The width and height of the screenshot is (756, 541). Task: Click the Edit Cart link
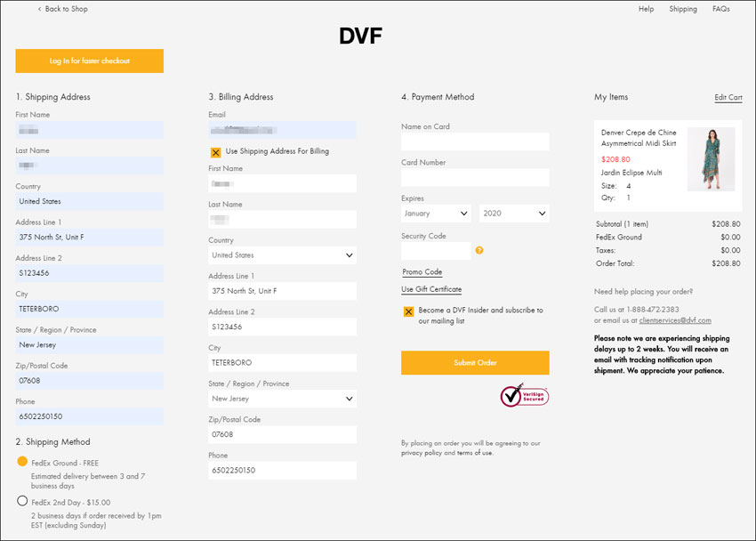pos(728,97)
